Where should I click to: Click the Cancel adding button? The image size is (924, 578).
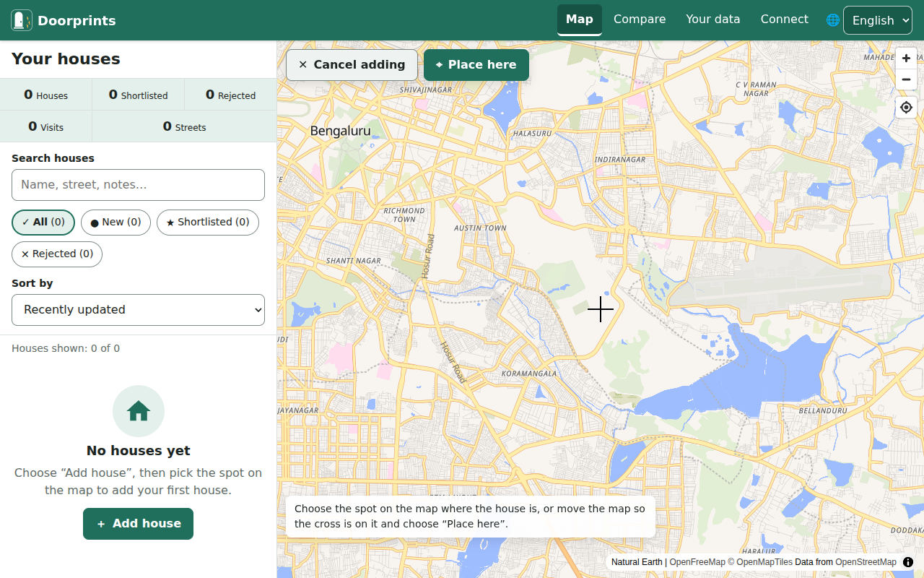352,65
